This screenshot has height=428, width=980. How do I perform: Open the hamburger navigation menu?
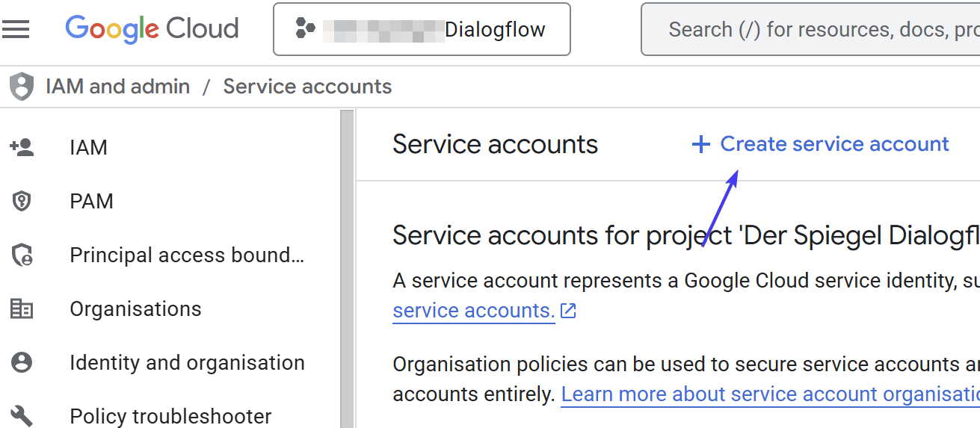click(x=16, y=29)
